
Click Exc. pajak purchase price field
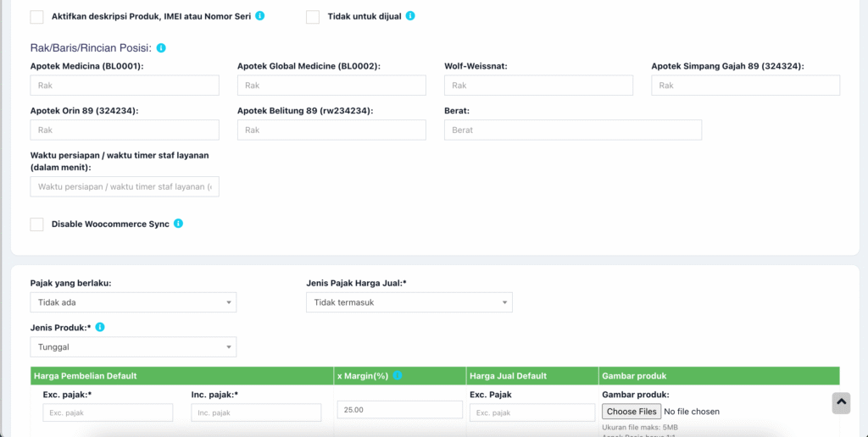108,412
